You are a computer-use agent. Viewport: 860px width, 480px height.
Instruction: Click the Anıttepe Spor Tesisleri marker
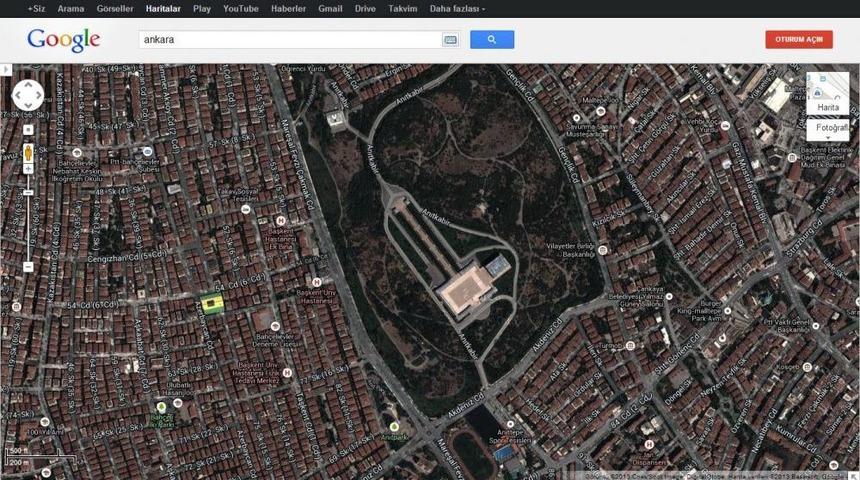(x=510, y=424)
